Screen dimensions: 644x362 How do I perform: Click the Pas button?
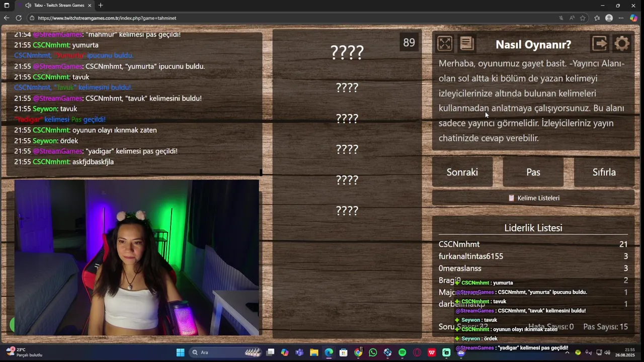coord(533,172)
